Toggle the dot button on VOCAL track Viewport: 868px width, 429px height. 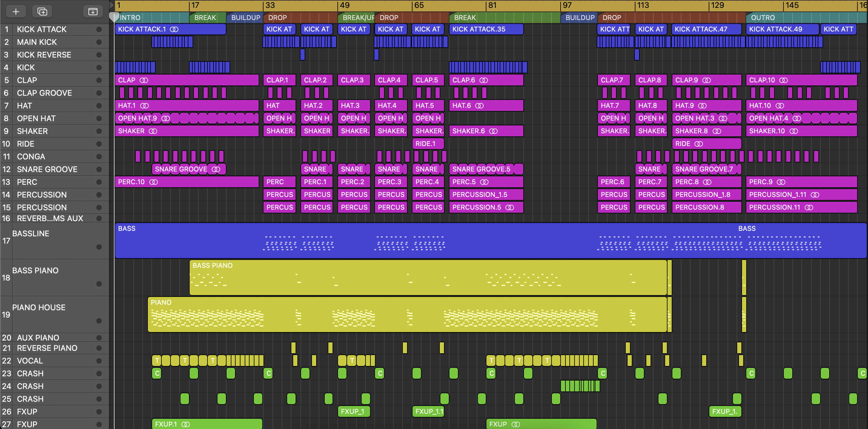point(99,361)
